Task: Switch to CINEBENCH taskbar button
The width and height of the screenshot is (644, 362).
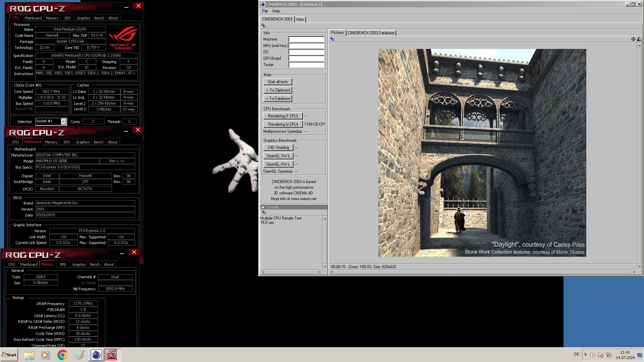Action: pyautogui.click(x=96, y=355)
